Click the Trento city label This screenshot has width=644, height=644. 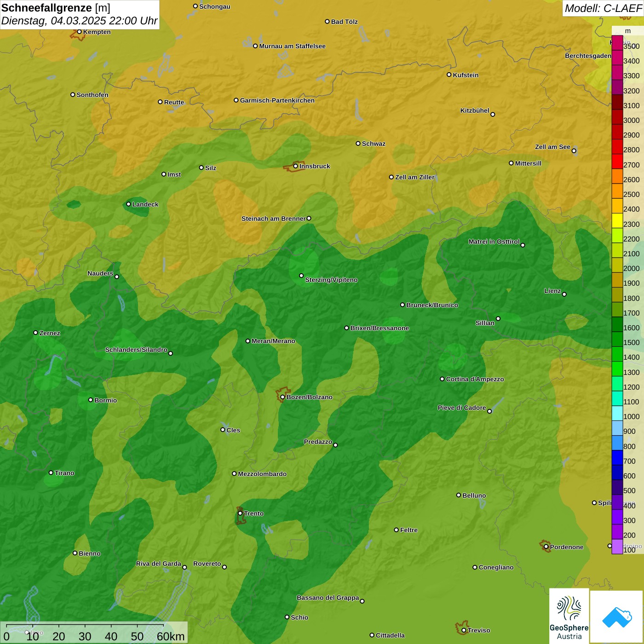coord(254,513)
